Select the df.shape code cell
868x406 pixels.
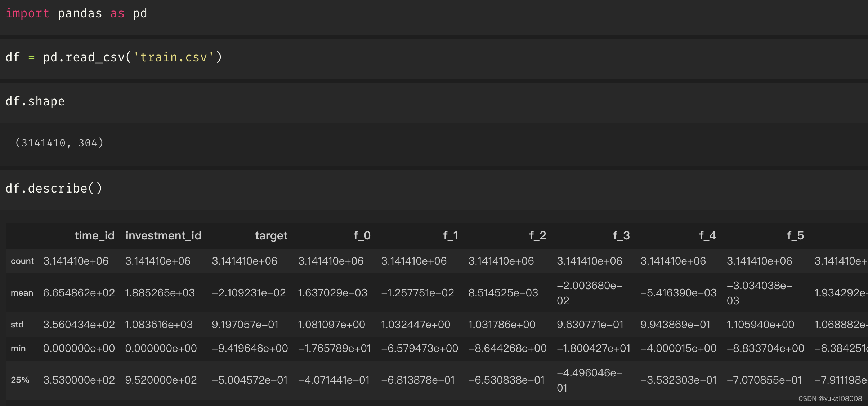point(434,103)
